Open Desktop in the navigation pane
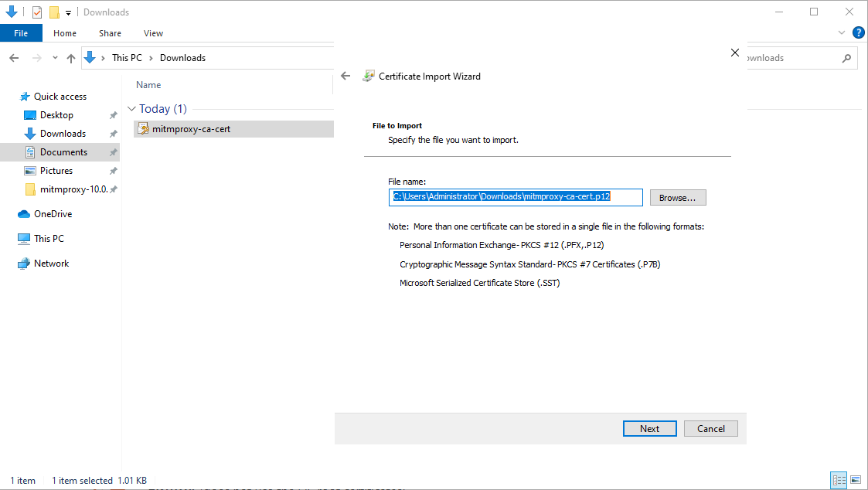 [56, 115]
